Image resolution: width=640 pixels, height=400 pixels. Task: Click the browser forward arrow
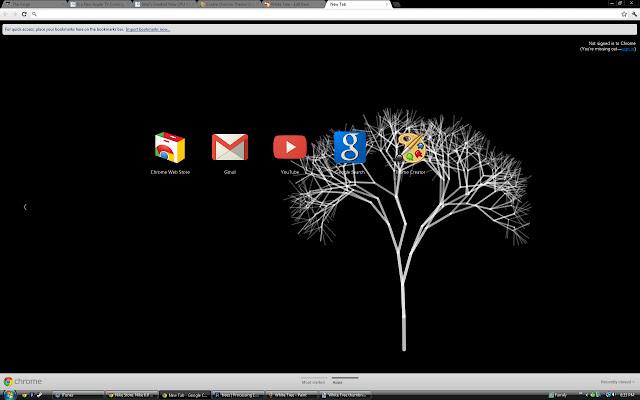(15, 14)
